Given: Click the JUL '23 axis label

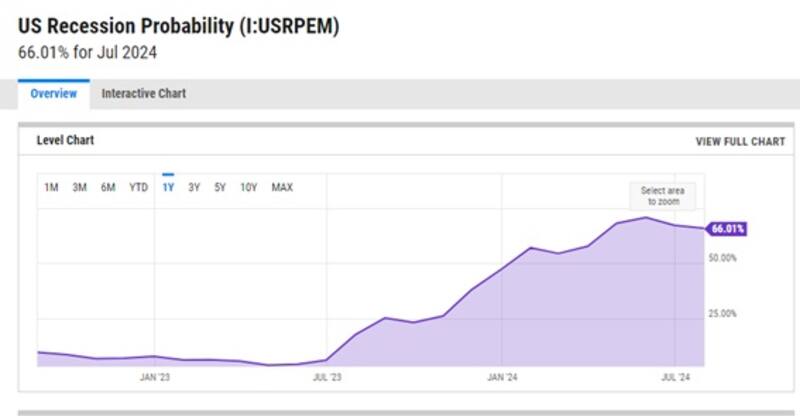Looking at the screenshot, I should click(x=327, y=378).
